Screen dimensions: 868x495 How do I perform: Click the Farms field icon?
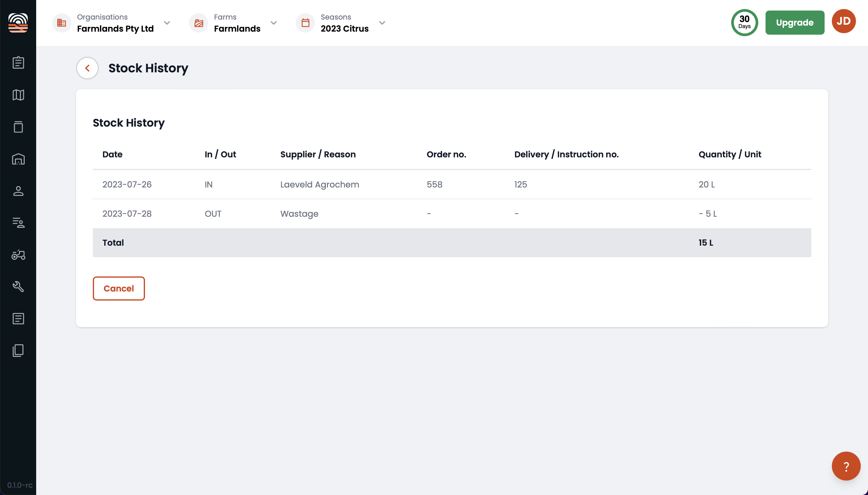199,23
